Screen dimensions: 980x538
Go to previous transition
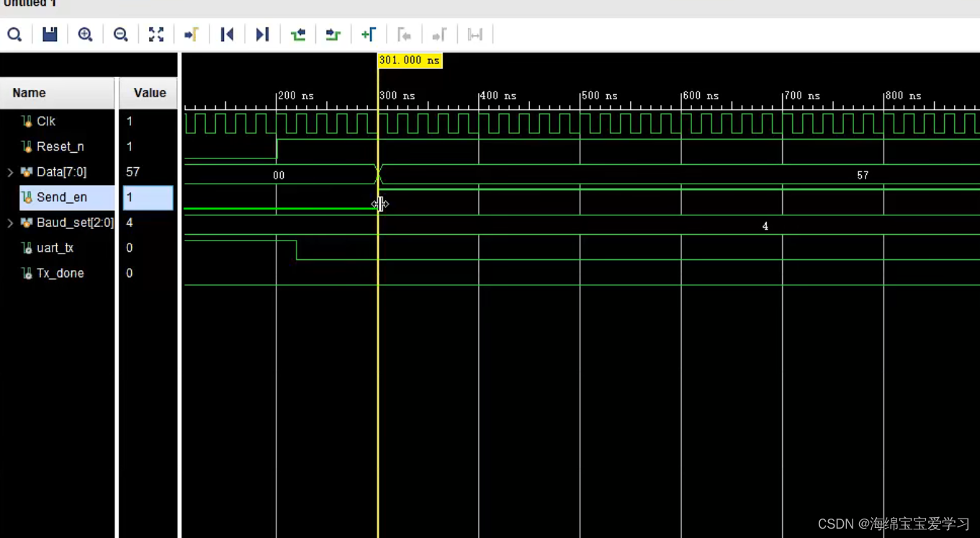point(297,35)
